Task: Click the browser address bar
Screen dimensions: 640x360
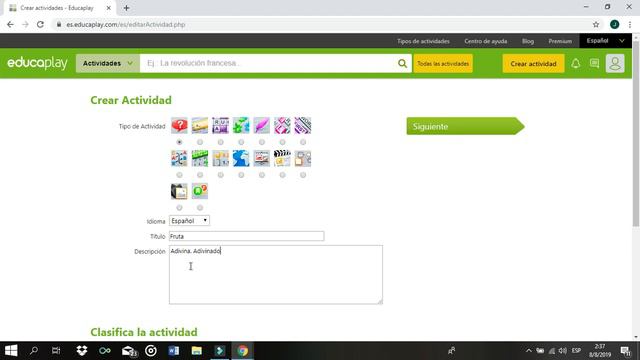Action: click(x=322, y=24)
